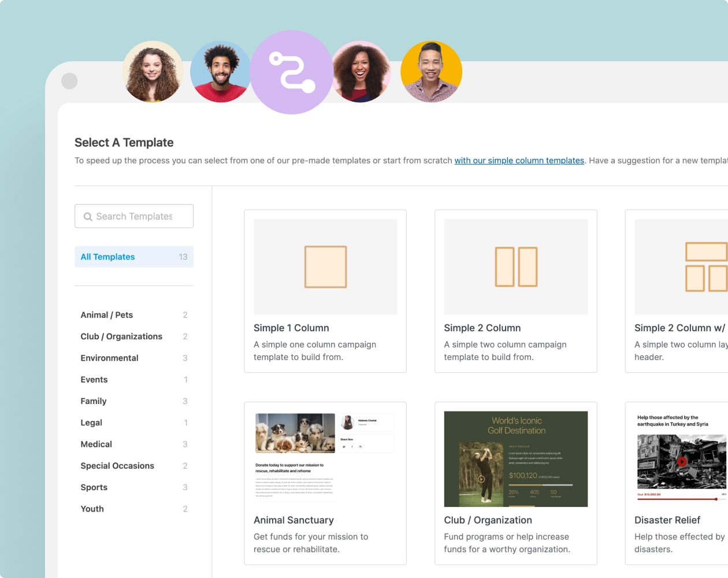The image size is (728, 578).
Task: Click the two column with header icon
Action: pos(705,267)
